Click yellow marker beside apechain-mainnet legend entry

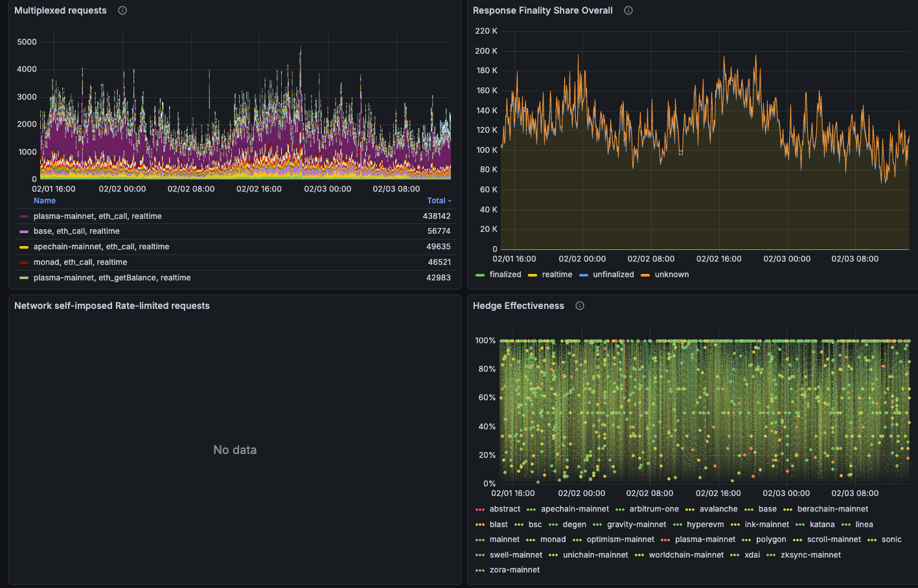point(25,247)
